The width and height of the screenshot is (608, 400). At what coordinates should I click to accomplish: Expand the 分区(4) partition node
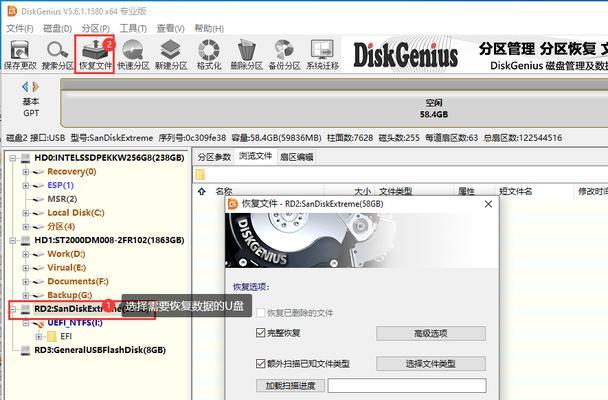pyautogui.click(x=26, y=226)
